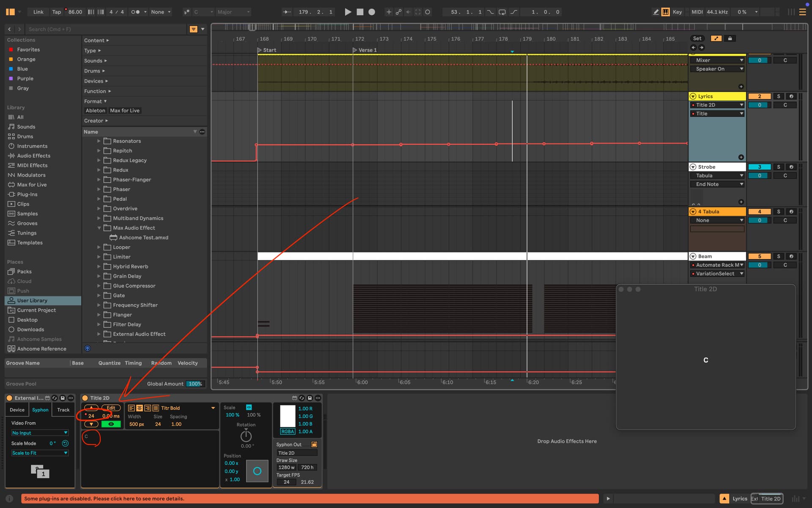Save Title 2D device preset icon

click(x=310, y=398)
